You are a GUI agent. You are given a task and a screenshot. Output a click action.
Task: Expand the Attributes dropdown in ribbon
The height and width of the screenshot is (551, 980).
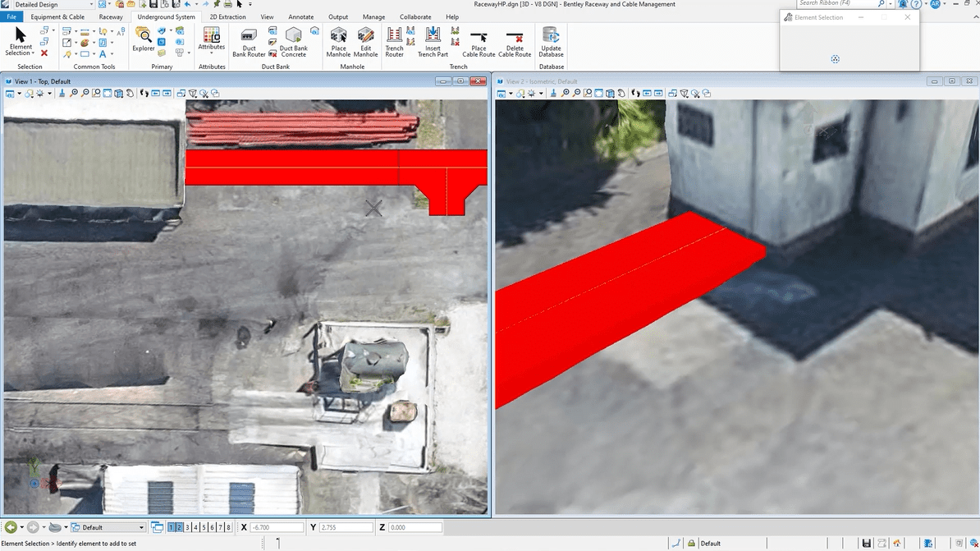click(211, 53)
